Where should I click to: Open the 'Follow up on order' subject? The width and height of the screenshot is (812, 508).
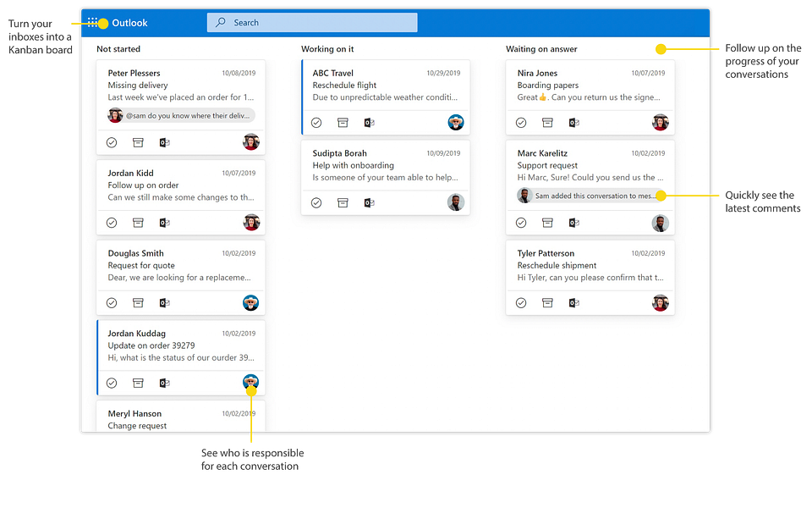[x=143, y=185]
